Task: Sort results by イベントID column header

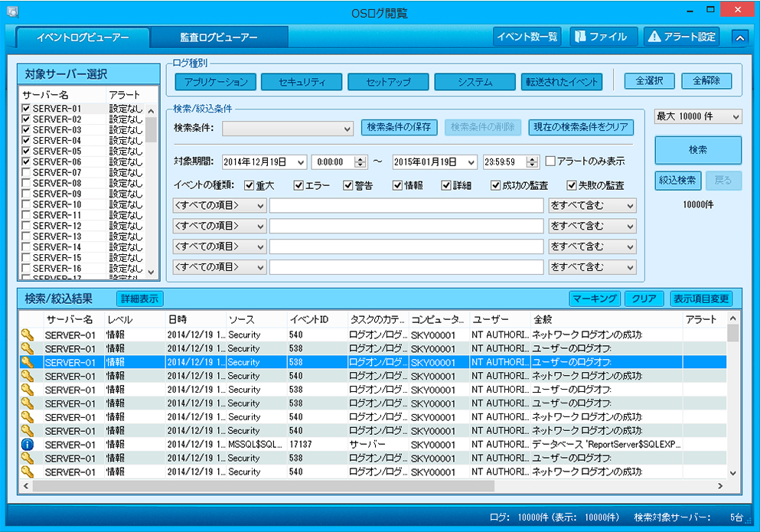Action: click(x=317, y=319)
